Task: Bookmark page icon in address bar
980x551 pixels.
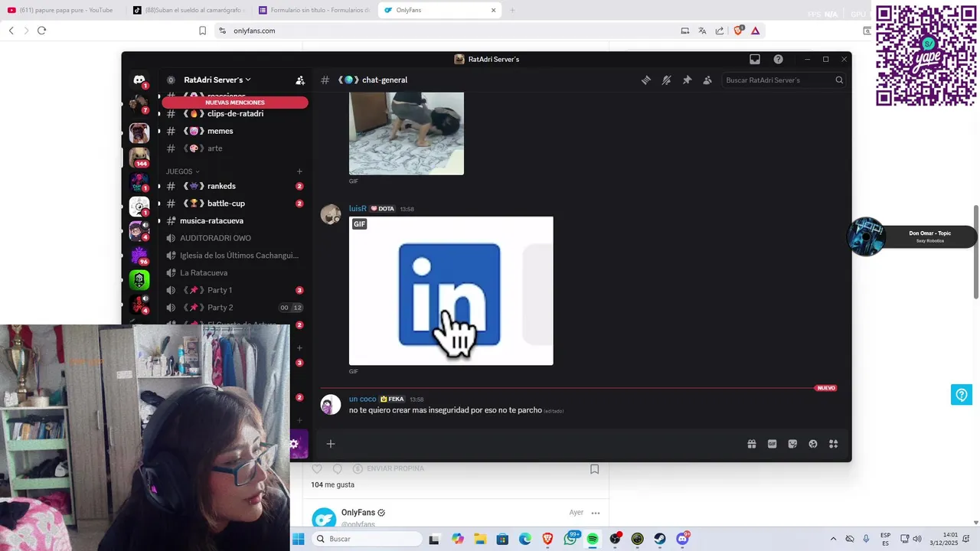Action: click(202, 31)
